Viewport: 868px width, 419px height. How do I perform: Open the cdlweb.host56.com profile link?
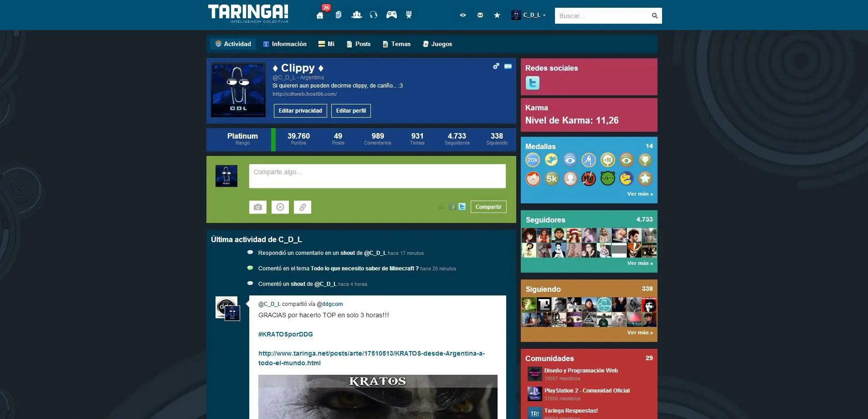point(304,94)
